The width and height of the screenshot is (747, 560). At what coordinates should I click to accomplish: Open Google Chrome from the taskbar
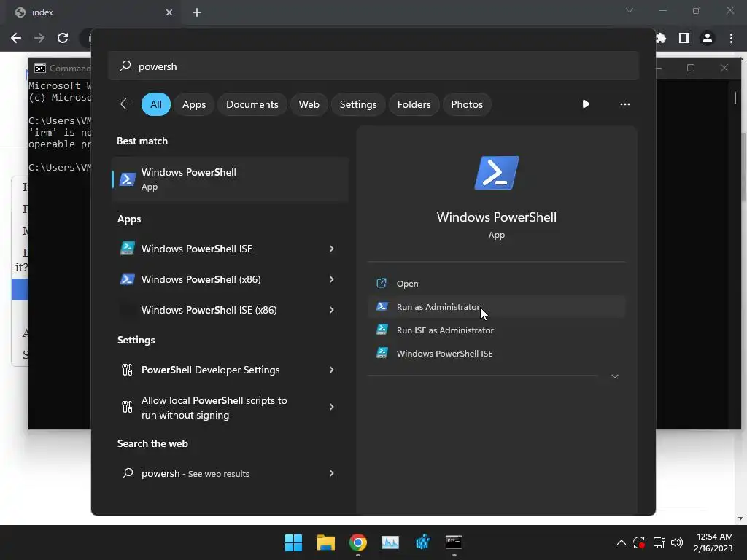[x=357, y=542]
